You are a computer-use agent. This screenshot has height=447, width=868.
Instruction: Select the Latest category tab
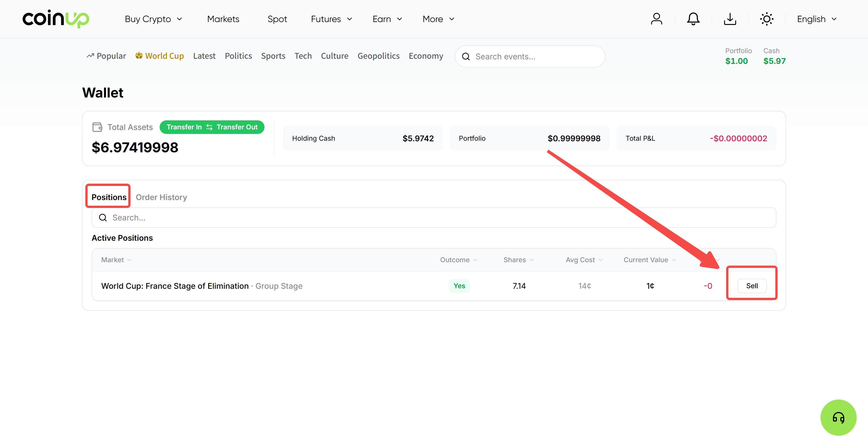click(x=204, y=56)
